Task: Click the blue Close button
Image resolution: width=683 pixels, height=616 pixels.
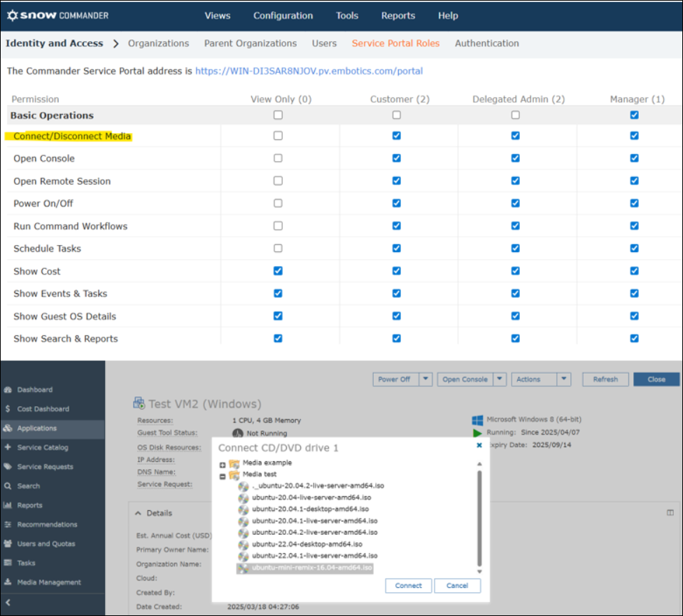Action: click(656, 379)
